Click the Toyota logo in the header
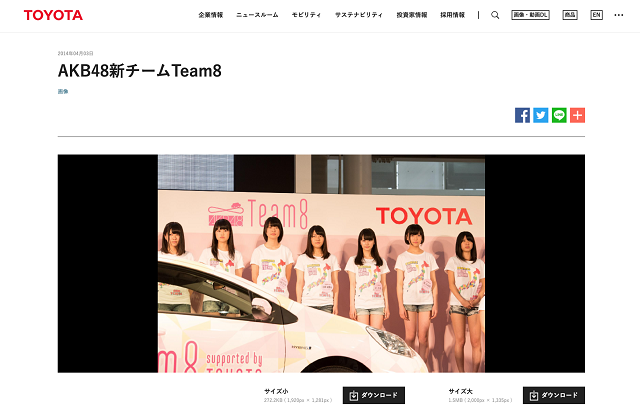The image size is (640, 416). [53, 15]
